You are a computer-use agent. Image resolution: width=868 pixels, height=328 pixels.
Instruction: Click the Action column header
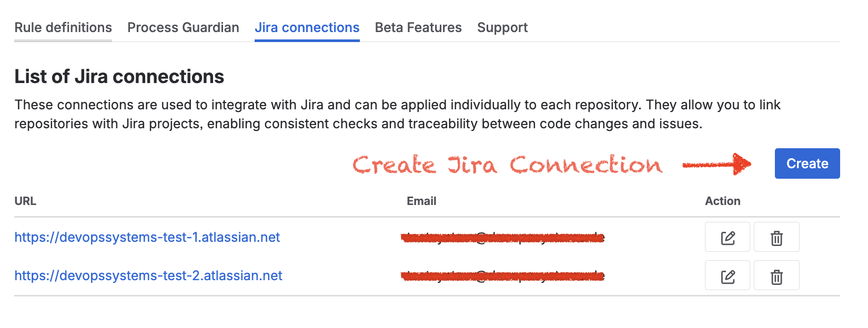[722, 201]
